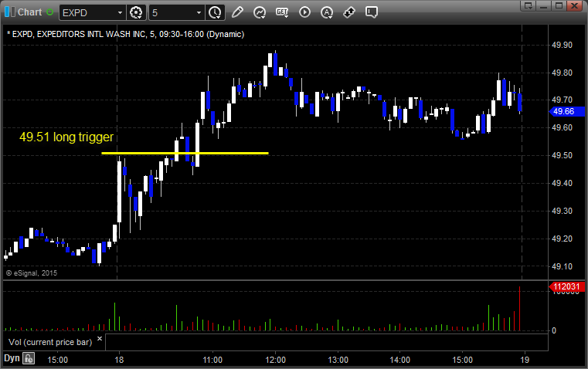The image size is (588, 369).
Task: Expand the interval dropdown arrow
Action: (x=199, y=12)
